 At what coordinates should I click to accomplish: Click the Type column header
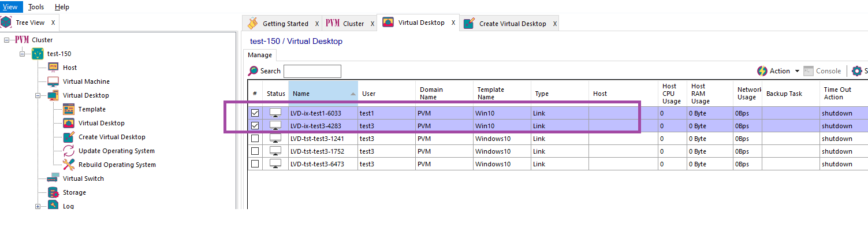(560, 94)
